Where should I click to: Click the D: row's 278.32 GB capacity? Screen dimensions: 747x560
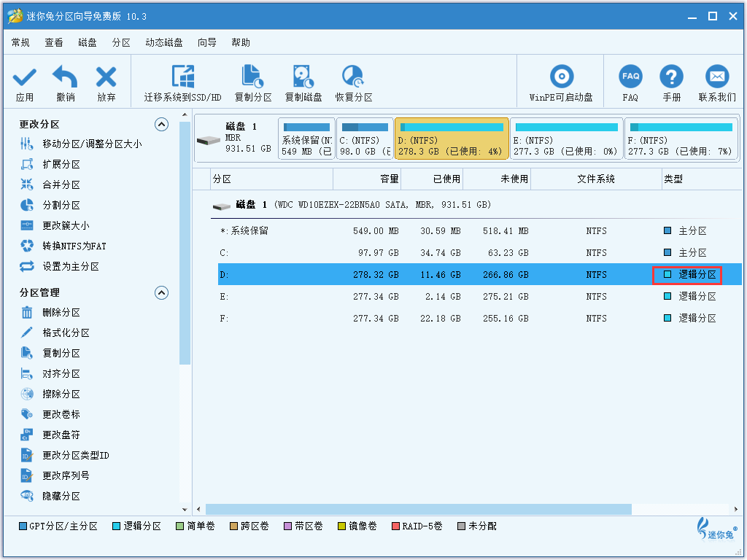376,275
